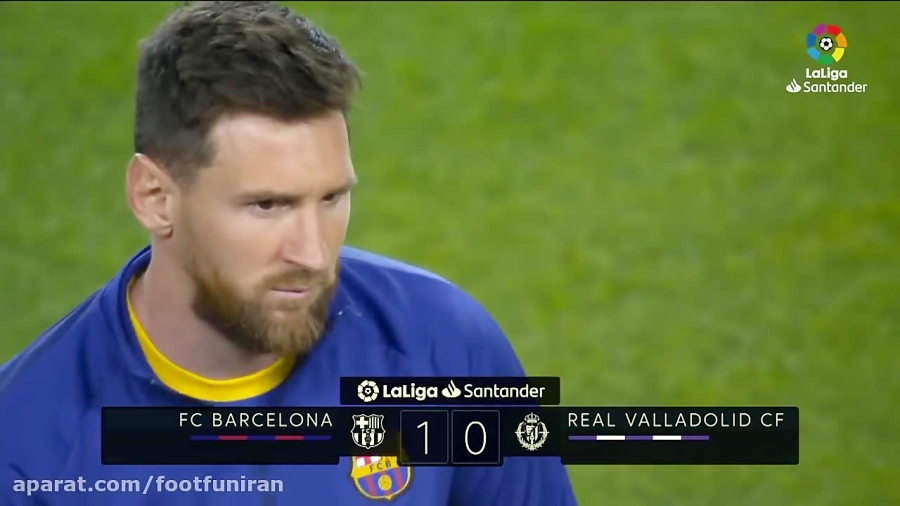
Task: Click the FC Barcelona crest in scoreboard
Action: coord(367,431)
